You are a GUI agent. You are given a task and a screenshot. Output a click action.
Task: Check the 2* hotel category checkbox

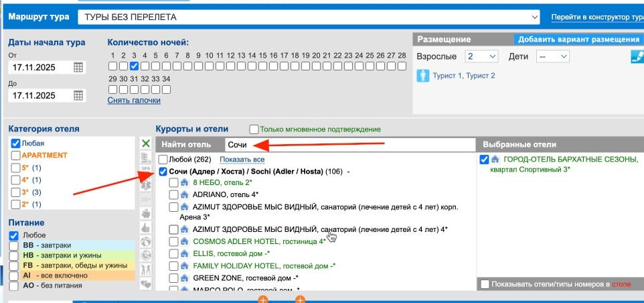point(15,204)
